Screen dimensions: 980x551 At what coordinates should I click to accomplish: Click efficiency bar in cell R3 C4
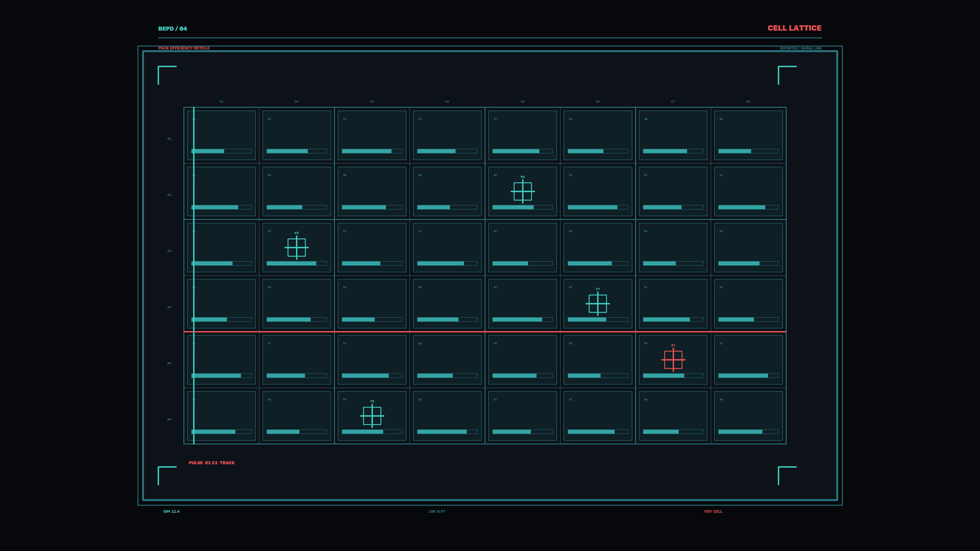(x=447, y=263)
